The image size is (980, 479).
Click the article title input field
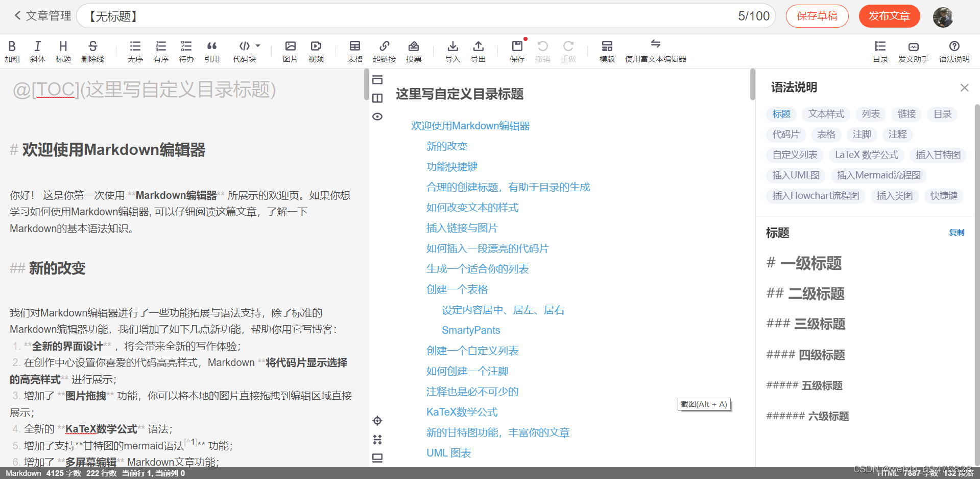click(x=425, y=16)
